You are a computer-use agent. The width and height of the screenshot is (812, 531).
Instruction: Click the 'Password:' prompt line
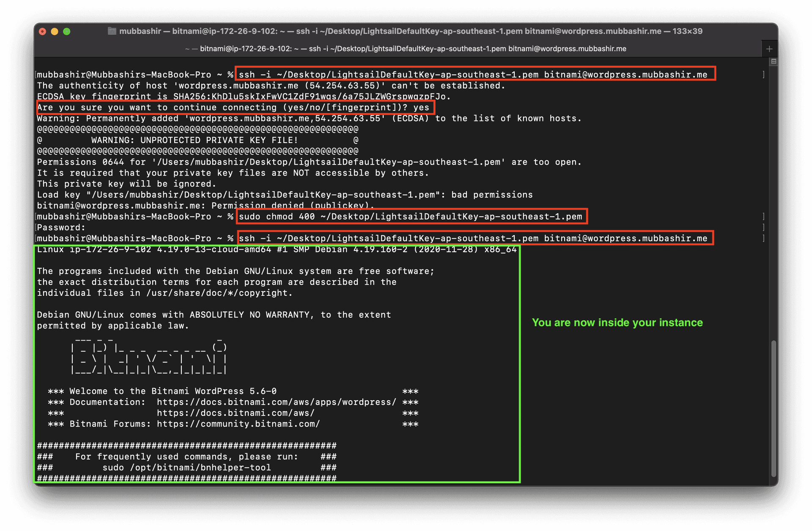click(61, 228)
